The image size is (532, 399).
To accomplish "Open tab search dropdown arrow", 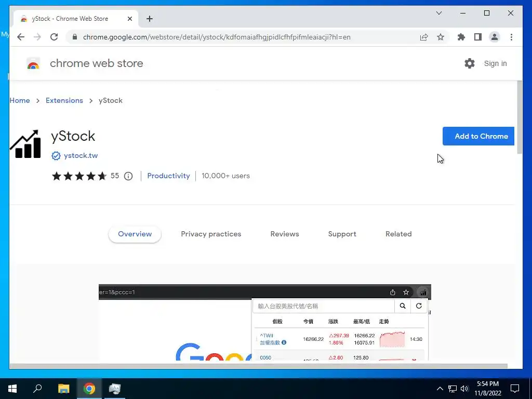I will (438, 13).
